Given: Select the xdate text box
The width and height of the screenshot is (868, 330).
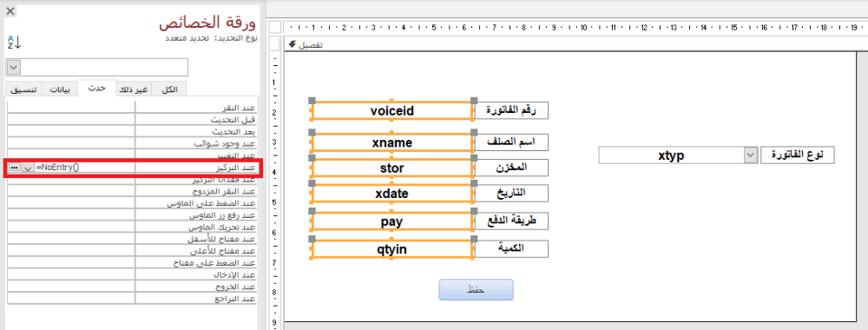Looking at the screenshot, I should 392,194.
